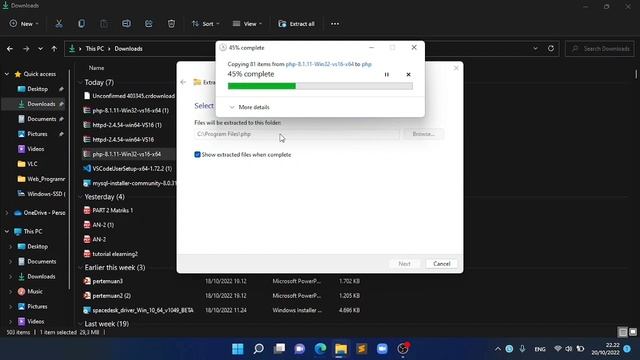This screenshot has height=360, width=640.
Task: Click extraction folder path field
Action: tap(297, 134)
